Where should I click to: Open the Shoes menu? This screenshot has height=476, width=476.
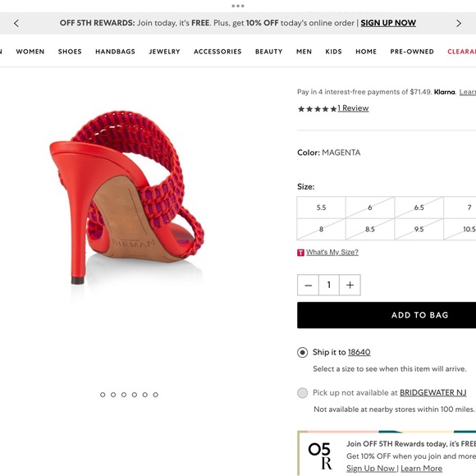point(70,52)
